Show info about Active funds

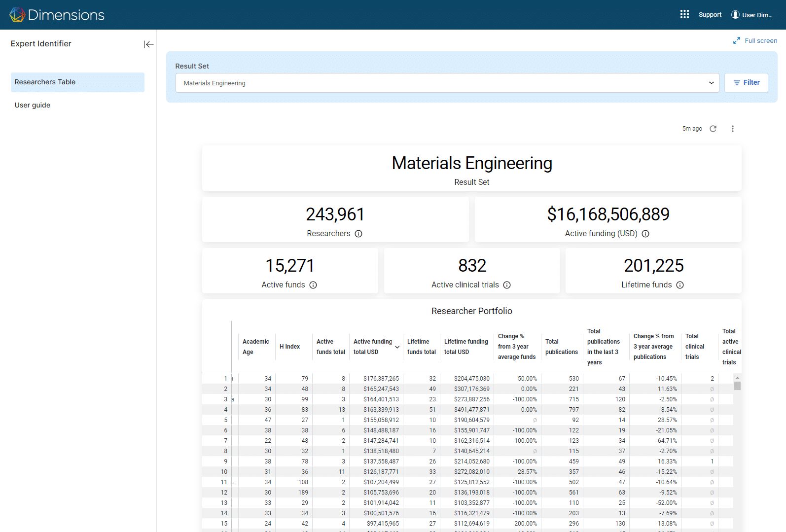coord(313,285)
